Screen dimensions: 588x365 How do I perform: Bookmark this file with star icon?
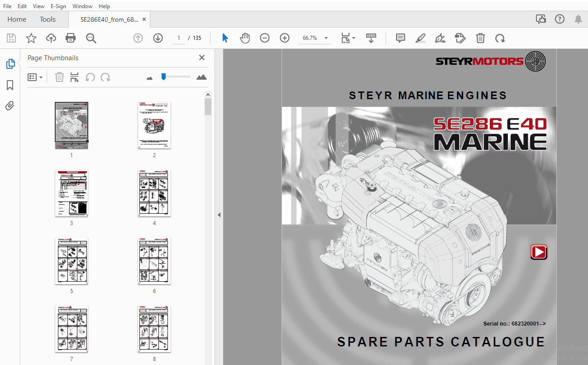coord(31,38)
